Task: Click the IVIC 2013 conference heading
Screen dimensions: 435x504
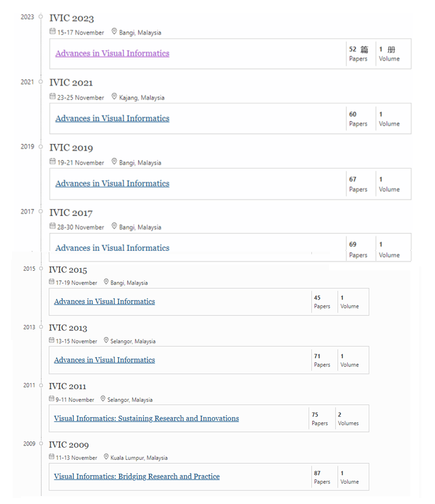Action: (68, 328)
